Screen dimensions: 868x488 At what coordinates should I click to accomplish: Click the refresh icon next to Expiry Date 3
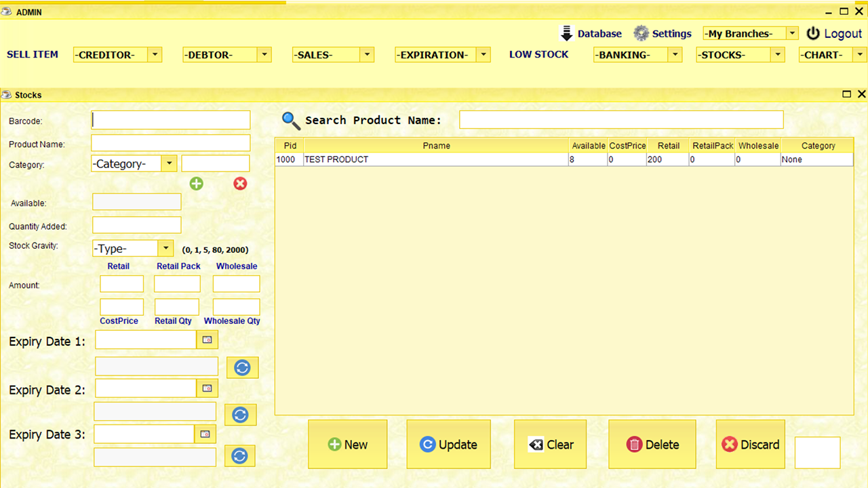239,455
